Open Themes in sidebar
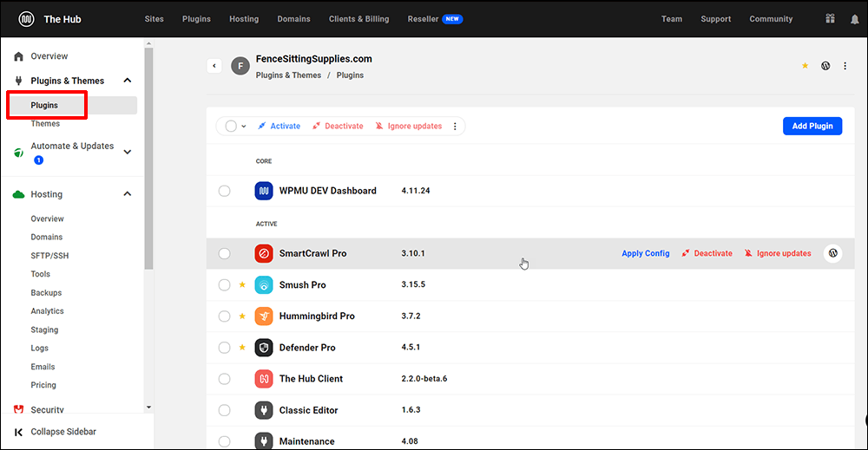Image resolution: width=868 pixels, height=450 pixels. [x=45, y=124]
